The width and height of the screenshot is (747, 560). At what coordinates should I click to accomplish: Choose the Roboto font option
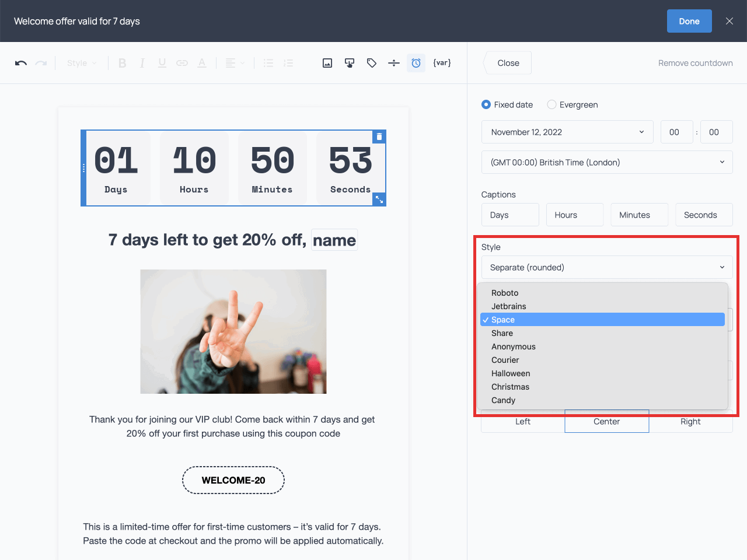tap(602, 293)
